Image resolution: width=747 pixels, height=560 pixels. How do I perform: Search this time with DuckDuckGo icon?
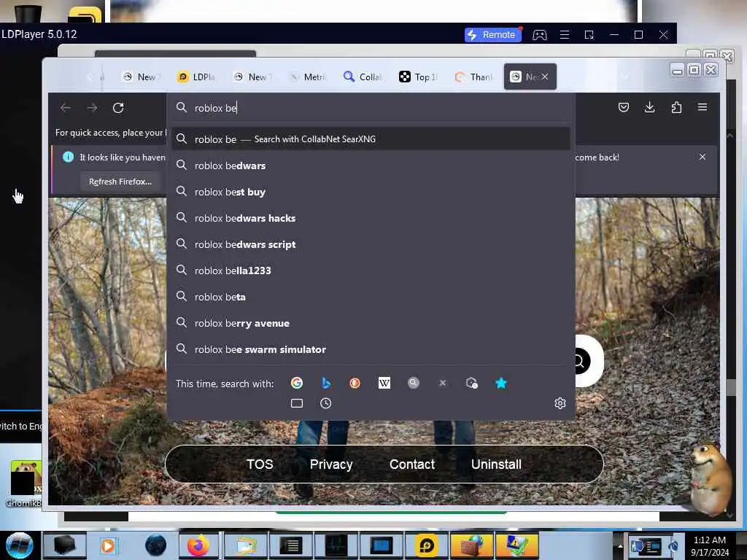coord(355,383)
